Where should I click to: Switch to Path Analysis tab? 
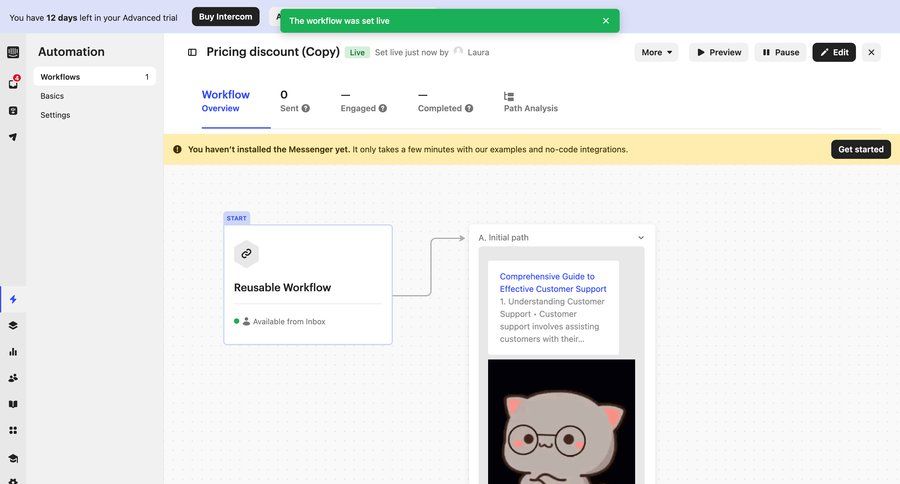[x=531, y=102]
